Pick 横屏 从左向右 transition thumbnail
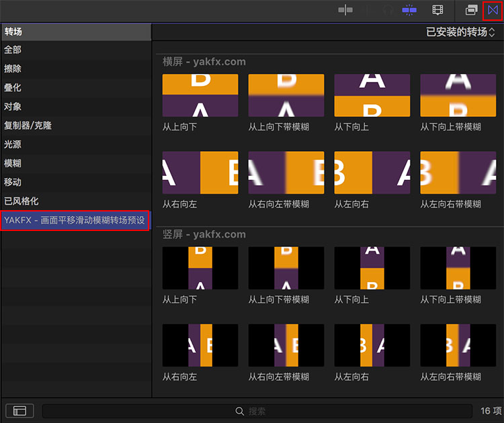Viewport: 504px width, 423px height. 372,173
